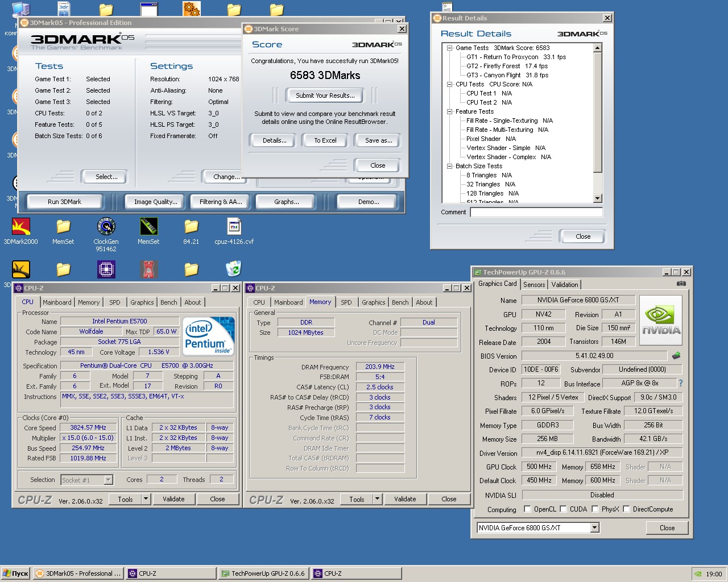Toggle the PhysX checkbox in GPU-Z
The width and height of the screenshot is (728, 582).
(595, 509)
